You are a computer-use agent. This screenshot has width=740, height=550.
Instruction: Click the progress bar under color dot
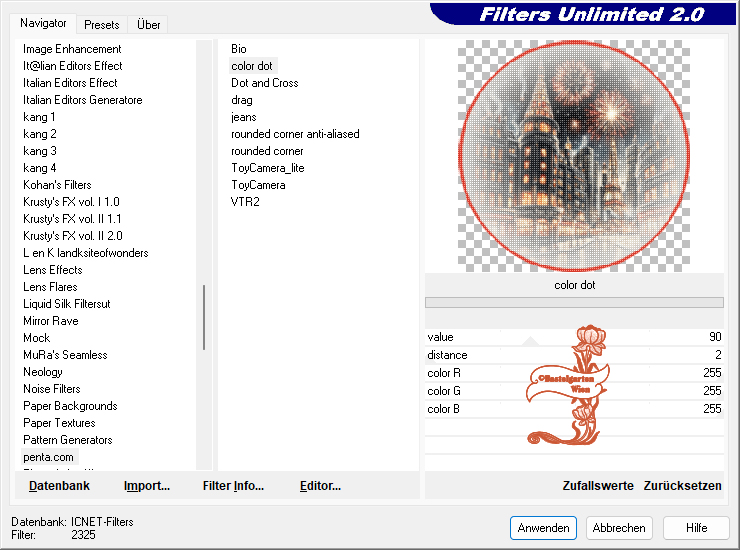coord(574,302)
